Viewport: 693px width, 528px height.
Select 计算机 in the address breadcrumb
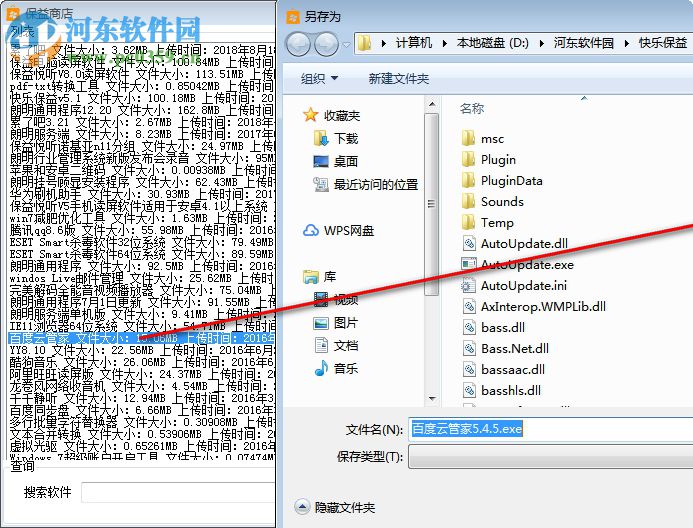click(x=414, y=43)
